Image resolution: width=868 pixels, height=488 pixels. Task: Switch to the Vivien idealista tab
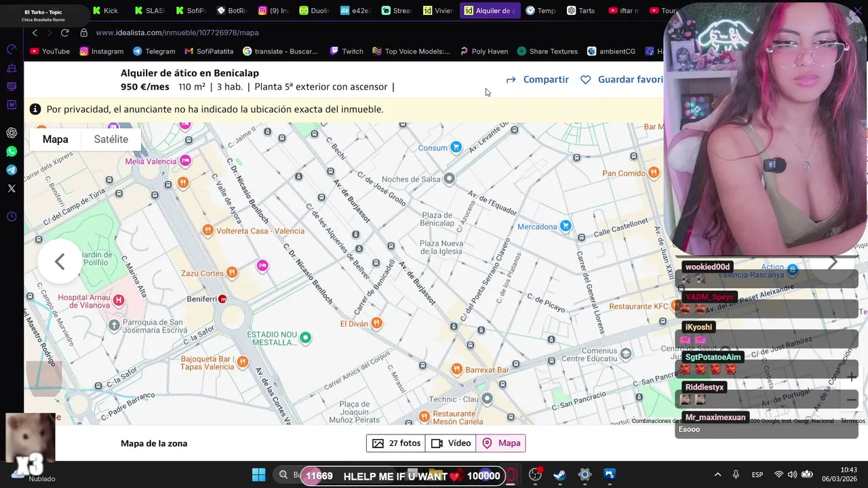click(437, 11)
